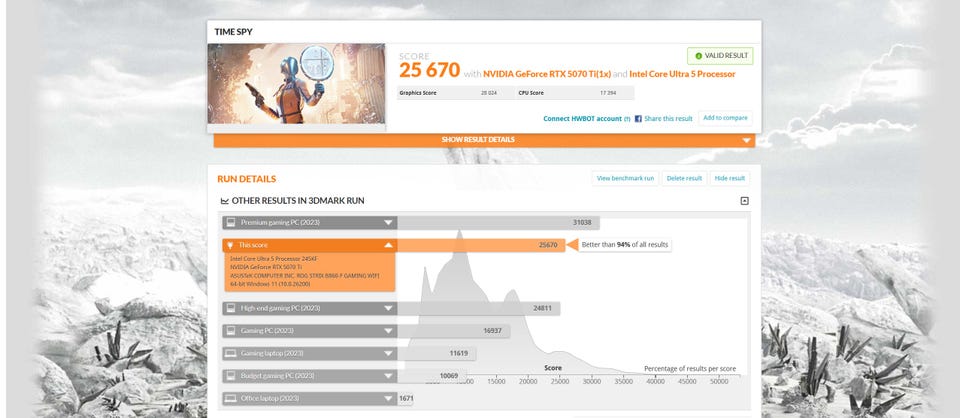This screenshot has width=960, height=418.
Task: Click the Run Details heading
Action: [247, 179]
